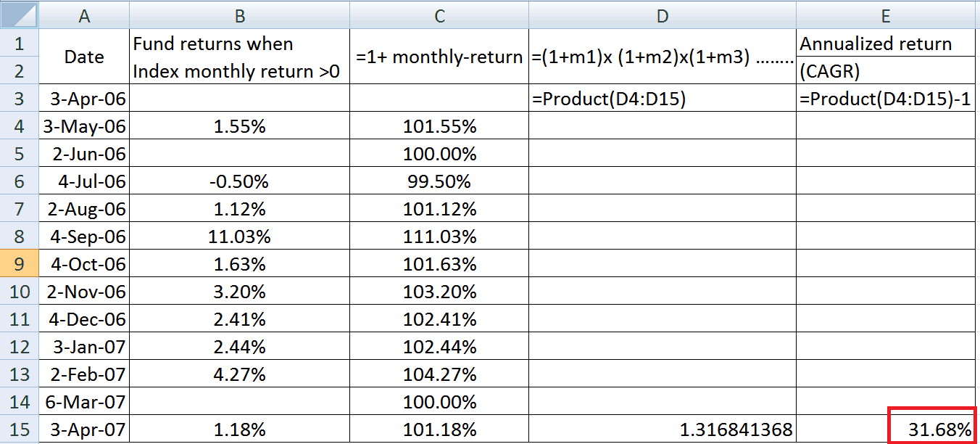This screenshot has height=444, width=980.
Task: Select column header A
Action: 83,15
